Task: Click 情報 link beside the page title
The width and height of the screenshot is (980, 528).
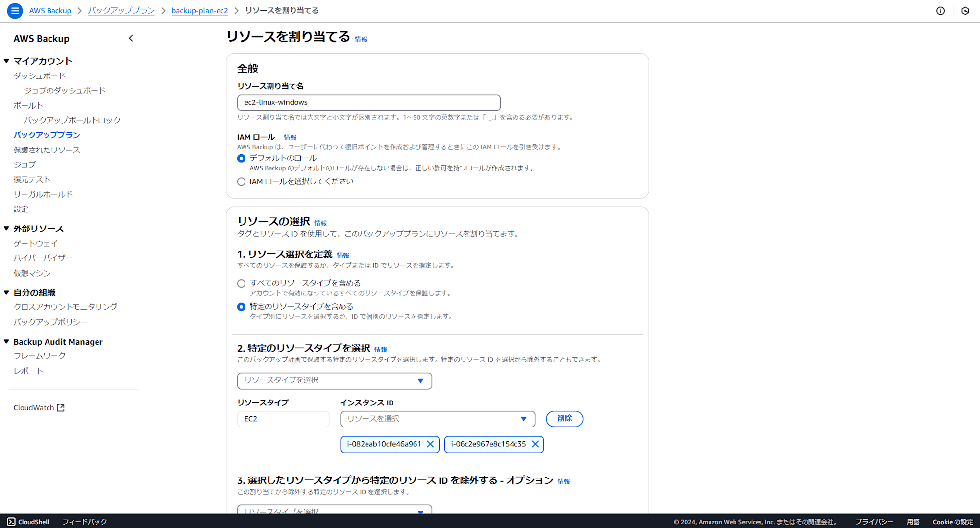Action: pyautogui.click(x=361, y=39)
